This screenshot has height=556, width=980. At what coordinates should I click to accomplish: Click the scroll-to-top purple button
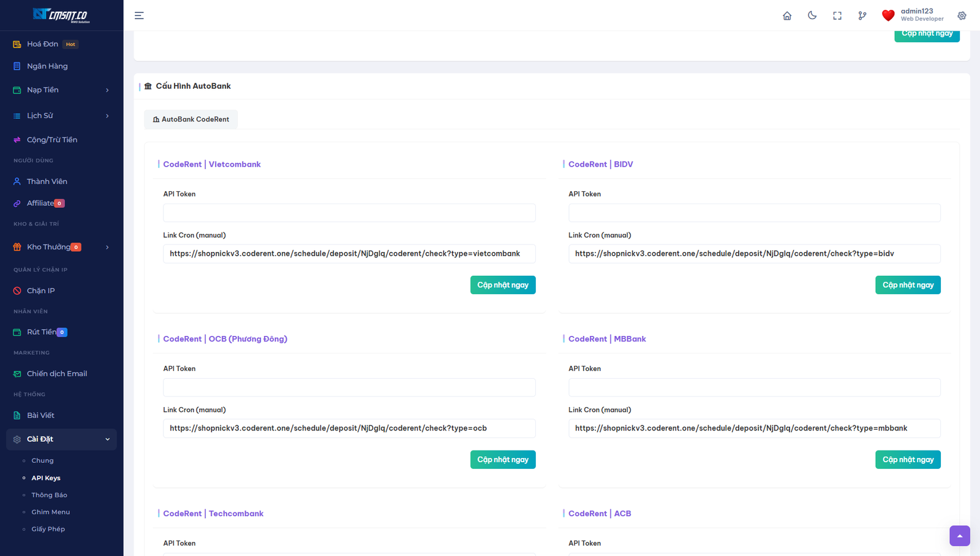pyautogui.click(x=959, y=536)
